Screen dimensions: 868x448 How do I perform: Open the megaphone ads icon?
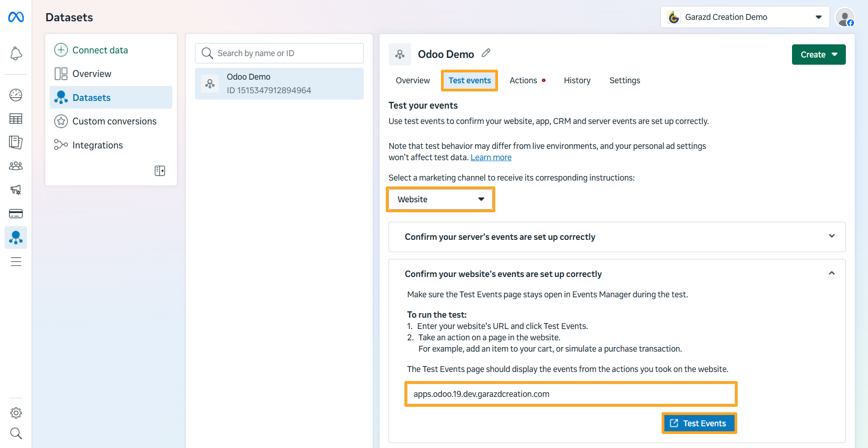(16, 190)
